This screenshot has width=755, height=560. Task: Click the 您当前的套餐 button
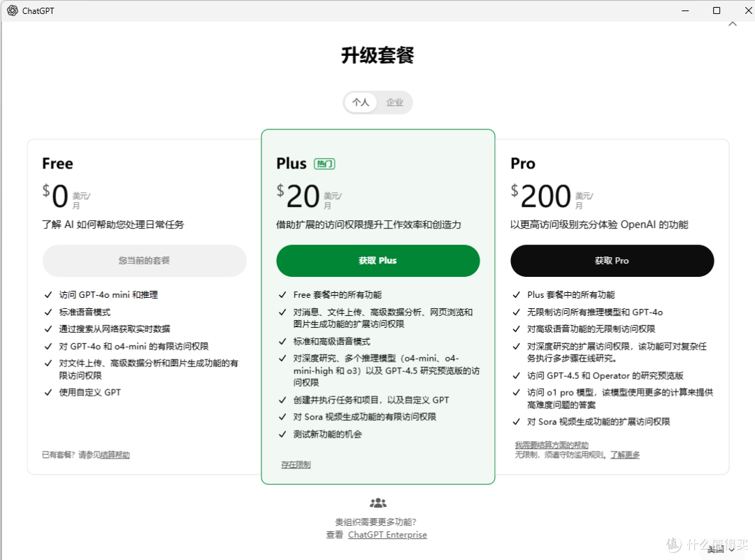143,260
